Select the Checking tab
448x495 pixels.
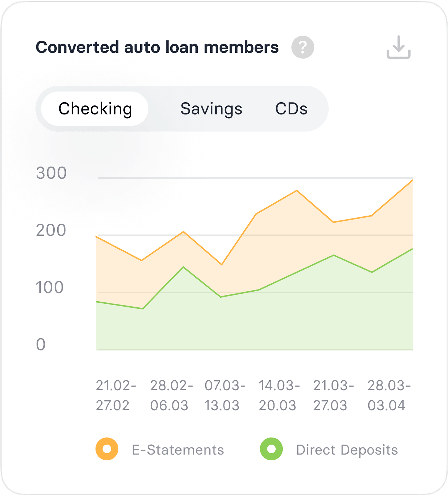95,109
